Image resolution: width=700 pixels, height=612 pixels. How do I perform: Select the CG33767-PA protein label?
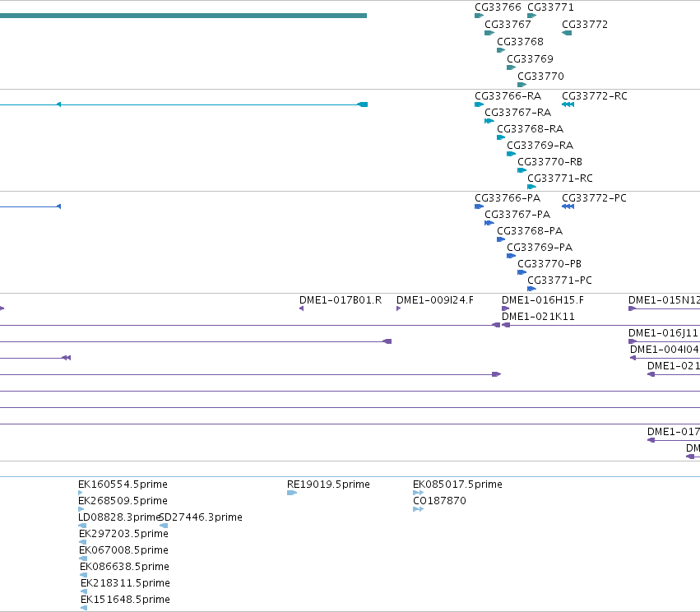click(517, 215)
